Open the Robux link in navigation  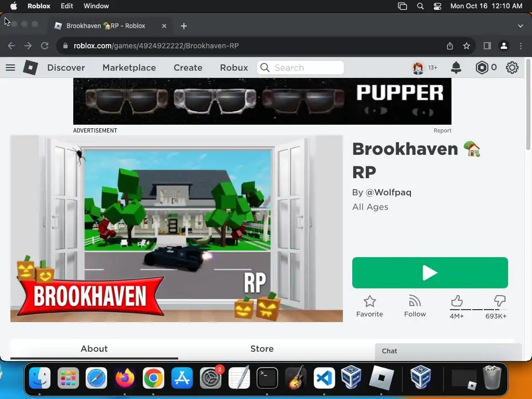tap(234, 68)
